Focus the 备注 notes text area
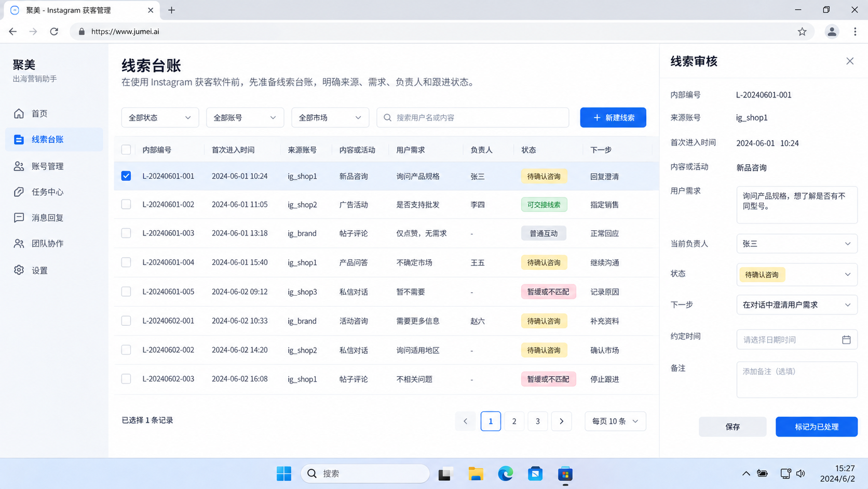This screenshot has height=489, width=868. click(x=797, y=380)
